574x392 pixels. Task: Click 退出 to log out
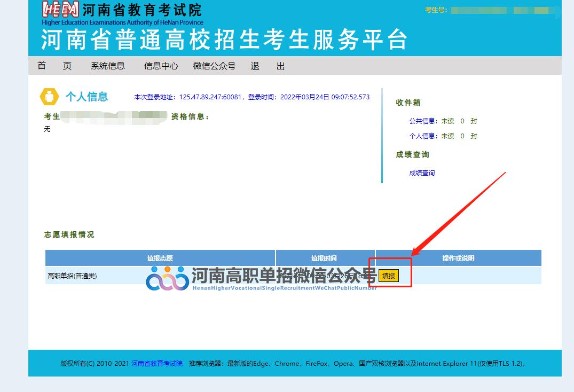[266, 66]
